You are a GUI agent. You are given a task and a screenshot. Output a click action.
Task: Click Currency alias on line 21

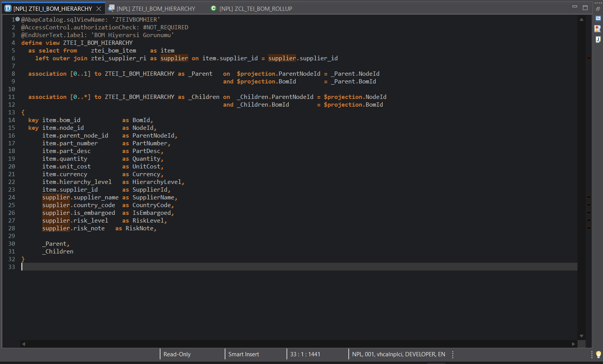[x=146, y=174]
